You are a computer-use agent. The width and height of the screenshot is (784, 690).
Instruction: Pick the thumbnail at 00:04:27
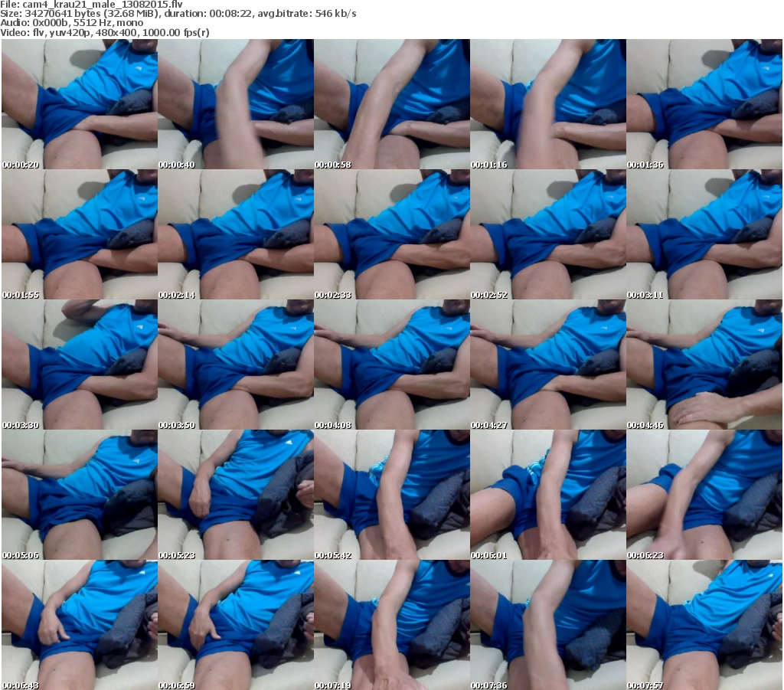548,365
